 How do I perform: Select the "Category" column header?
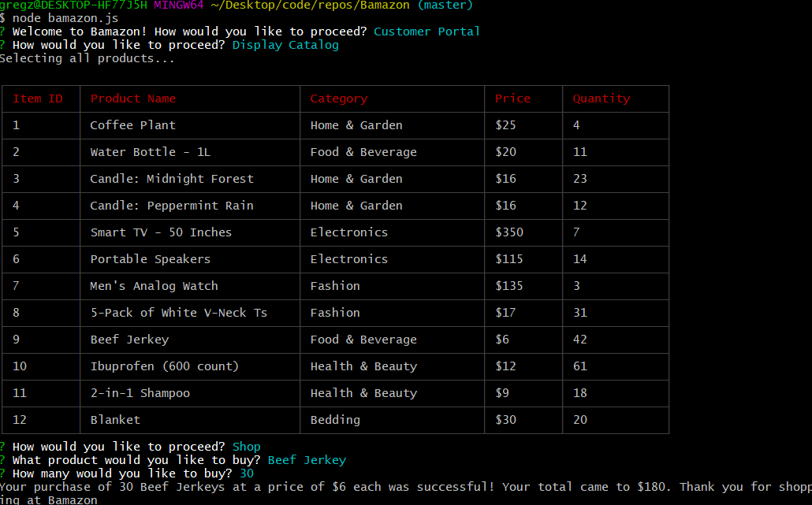tap(339, 98)
